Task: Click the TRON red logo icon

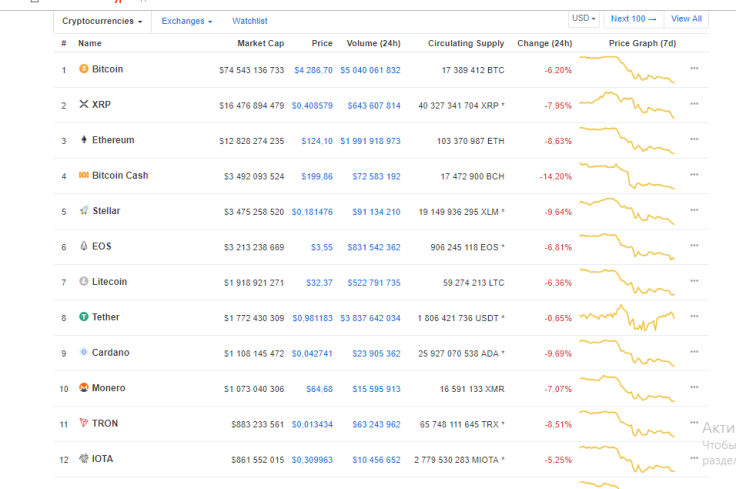Action: click(x=84, y=423)
